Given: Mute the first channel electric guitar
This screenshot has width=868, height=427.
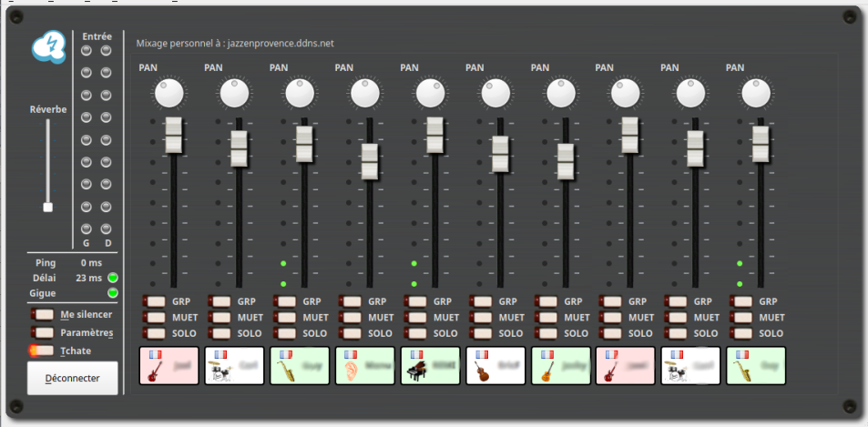Looking at the screenshot, I should click(x=154, y=318).
